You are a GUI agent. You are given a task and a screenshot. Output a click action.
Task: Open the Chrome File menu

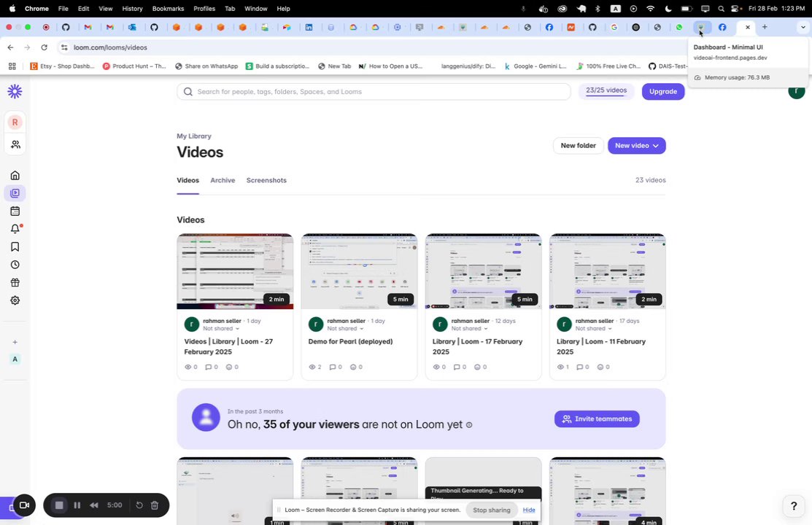point(63,9)
